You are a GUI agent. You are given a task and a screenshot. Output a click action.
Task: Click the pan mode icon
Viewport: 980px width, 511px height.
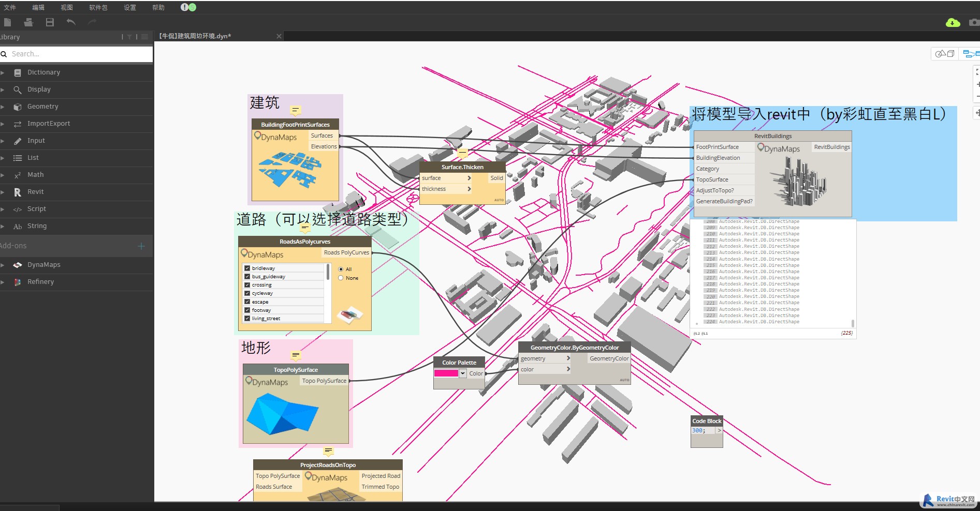click(x=977, y=112)
